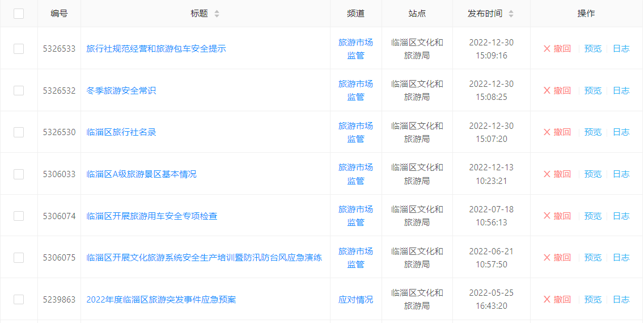Withdraw article 5326532 via 撤回
The image size is (644, 323).
pos(557,90)
